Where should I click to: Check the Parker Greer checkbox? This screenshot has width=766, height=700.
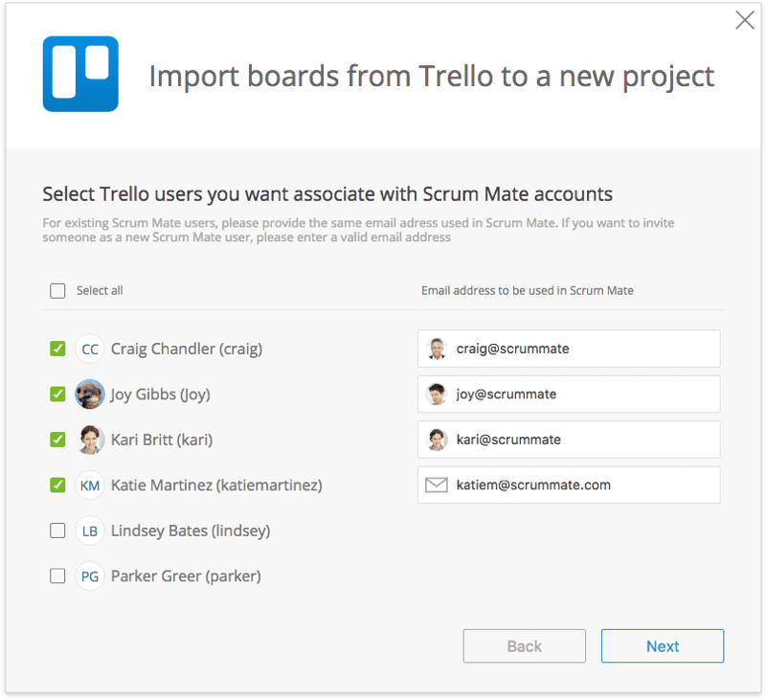pos(57,576)
